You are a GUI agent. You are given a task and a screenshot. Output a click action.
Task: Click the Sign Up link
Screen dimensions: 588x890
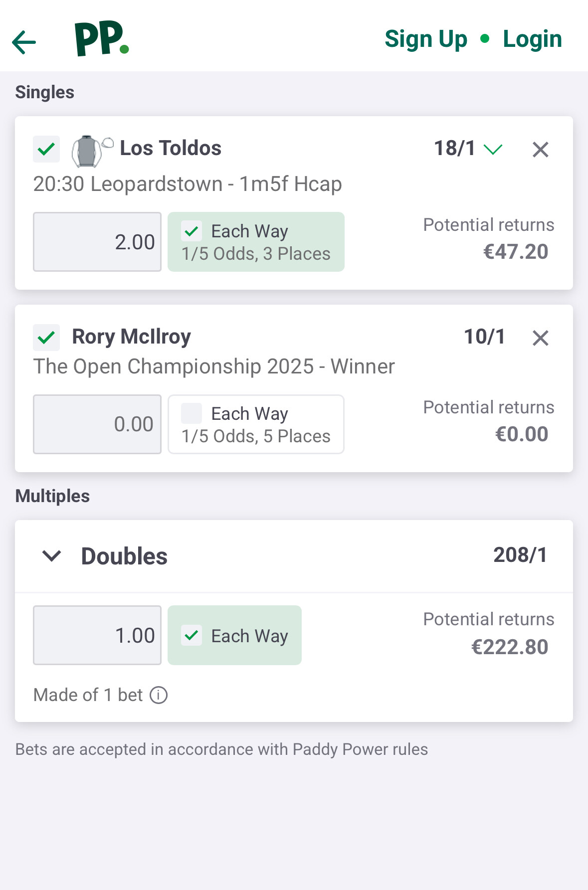tap(426, 39)
